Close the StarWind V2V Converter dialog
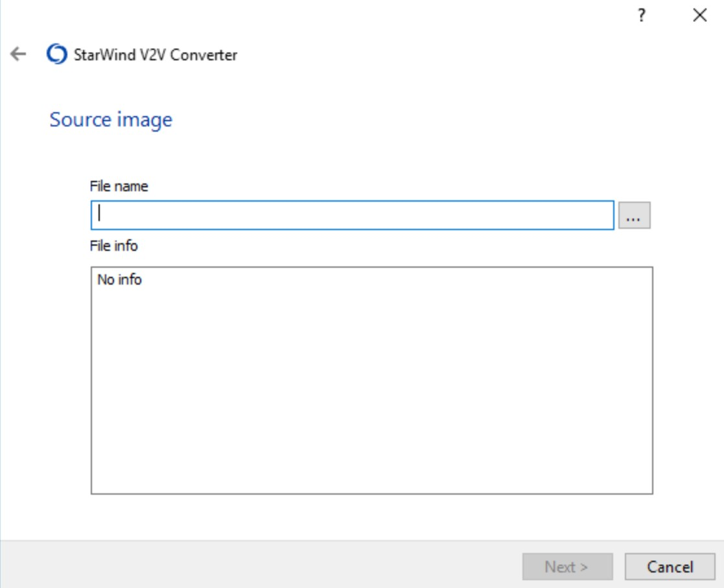Image resolution: width=724 pixels, height=588 pixels. (x=699, y=16)
